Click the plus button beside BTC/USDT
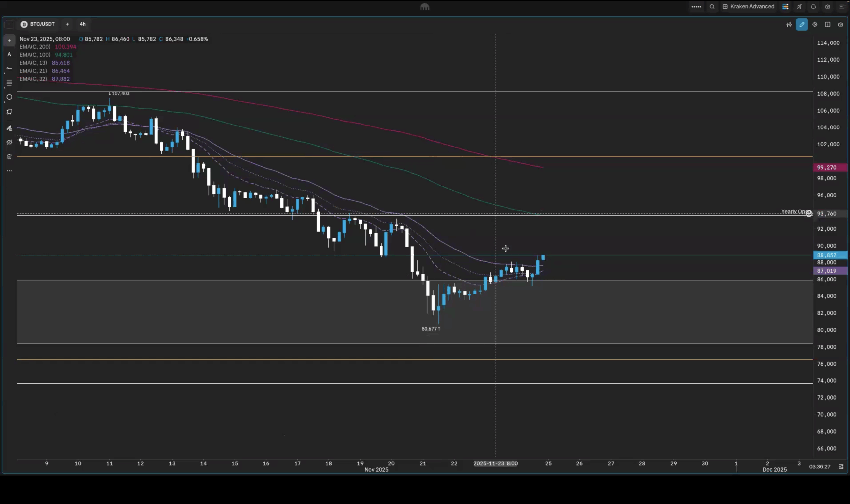This screenshot has height=504, width=850. [x=67, y=24]
